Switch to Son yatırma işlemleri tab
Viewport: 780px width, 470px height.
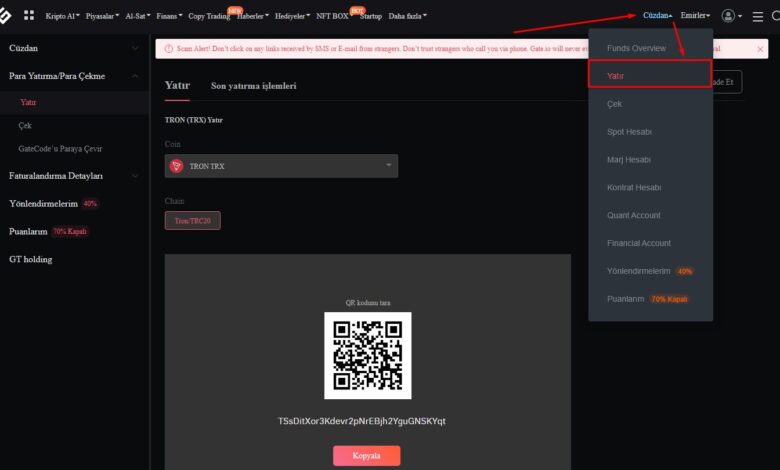click(x=253, y=86)
